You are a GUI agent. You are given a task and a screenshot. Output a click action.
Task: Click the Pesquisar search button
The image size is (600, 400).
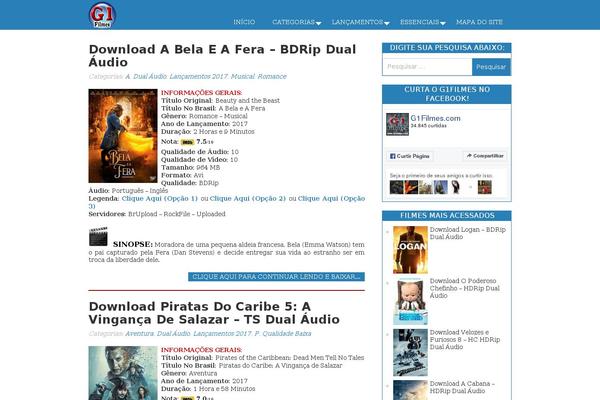(491, 67)
